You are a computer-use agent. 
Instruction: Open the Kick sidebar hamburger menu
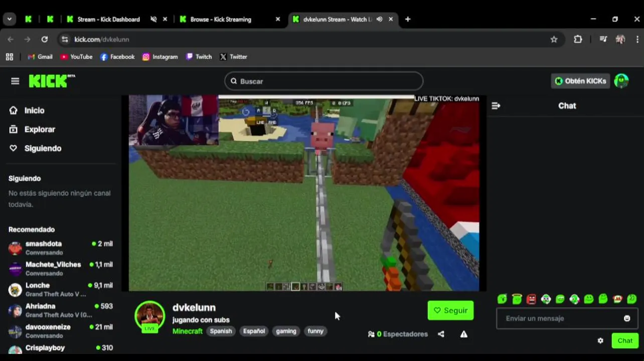[x=15, y=81]
